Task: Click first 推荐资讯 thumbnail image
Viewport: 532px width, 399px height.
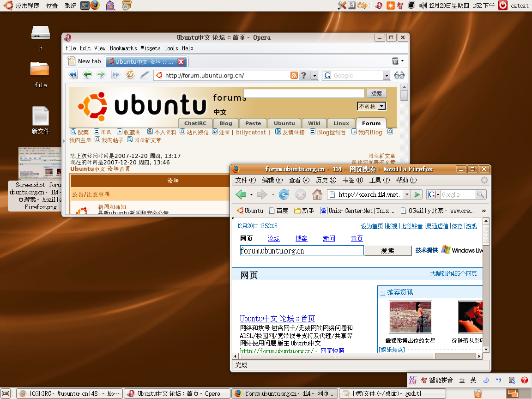Action: click(x=410, y=317)
